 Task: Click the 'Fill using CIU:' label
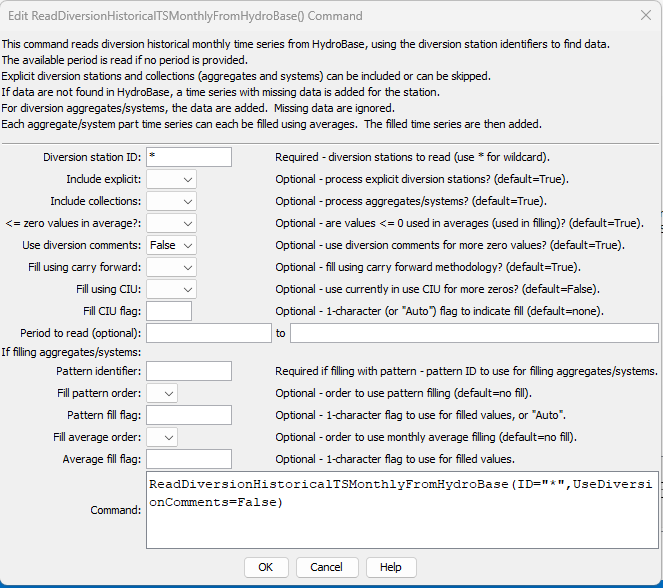[x=109, y=289]
